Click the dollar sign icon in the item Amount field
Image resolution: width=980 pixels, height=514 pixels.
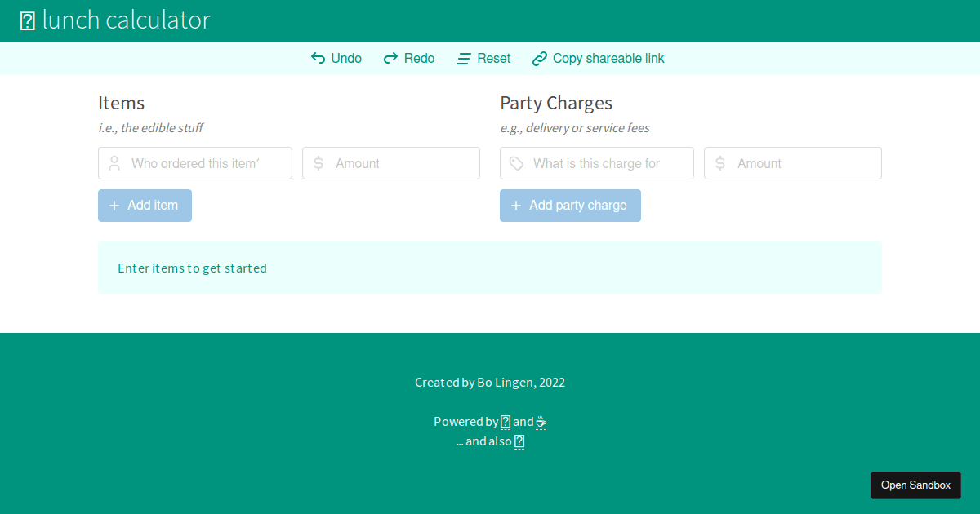point(318,163)
